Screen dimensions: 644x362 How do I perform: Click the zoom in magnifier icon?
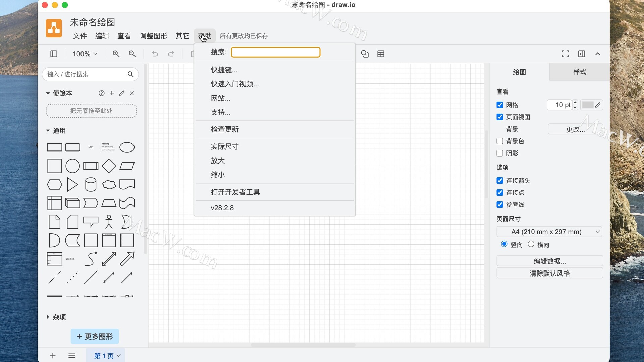tap(116, 54)
